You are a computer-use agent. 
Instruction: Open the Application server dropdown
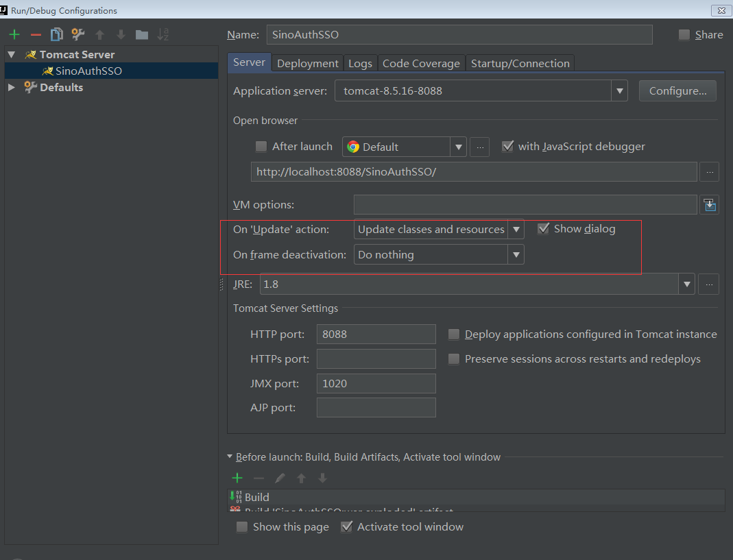(x=619, y=90)
